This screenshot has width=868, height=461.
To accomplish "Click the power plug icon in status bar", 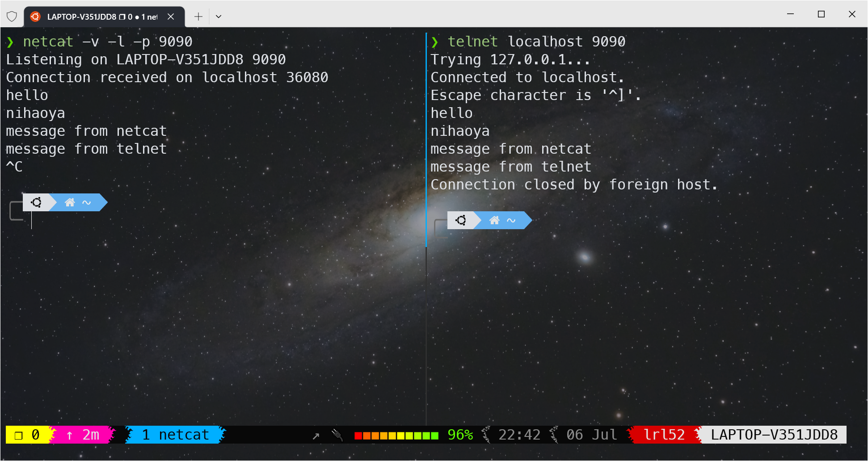I will pos(337,435).
